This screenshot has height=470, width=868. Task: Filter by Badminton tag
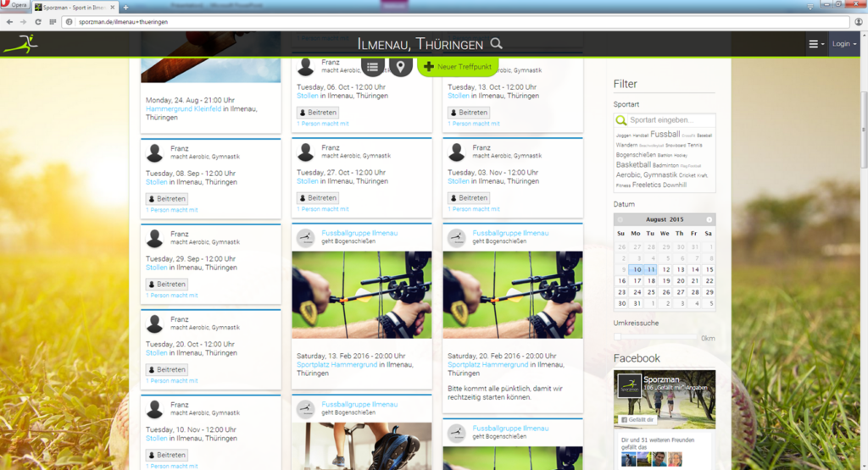pyautogui.click(x=665, y=165)
